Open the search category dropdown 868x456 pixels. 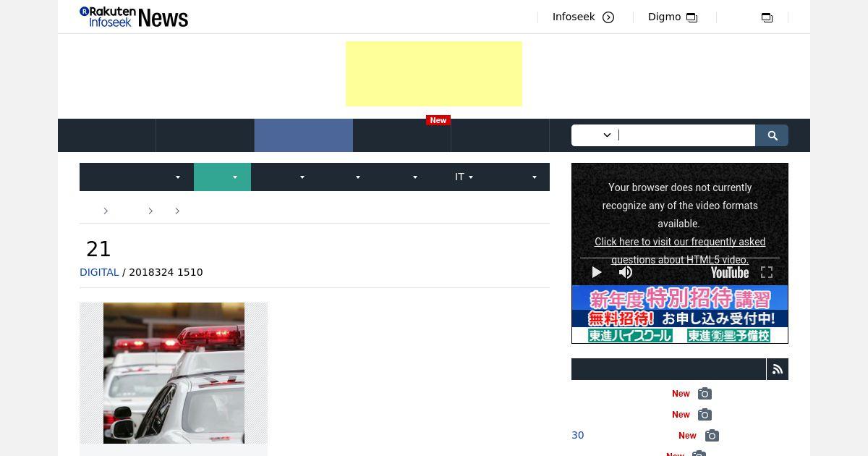(x=595, y=135)
